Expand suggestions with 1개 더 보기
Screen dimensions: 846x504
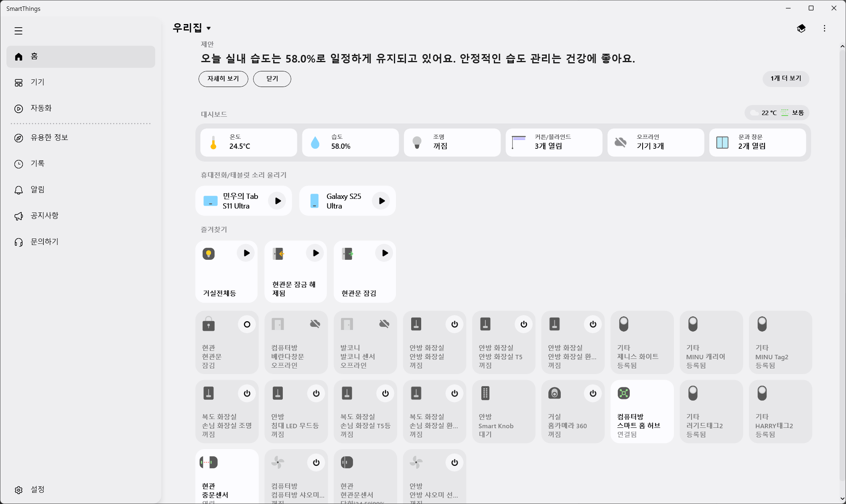[x=785, y=79]
